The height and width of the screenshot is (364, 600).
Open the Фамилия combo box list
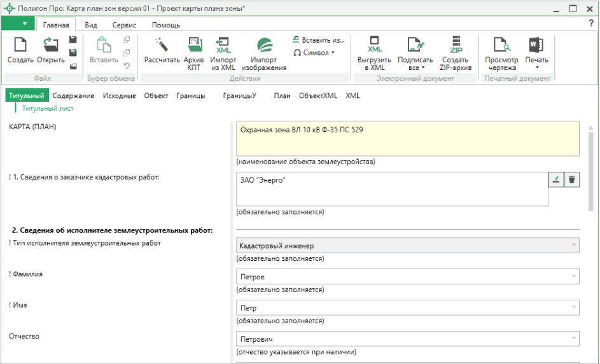[574, 277]
